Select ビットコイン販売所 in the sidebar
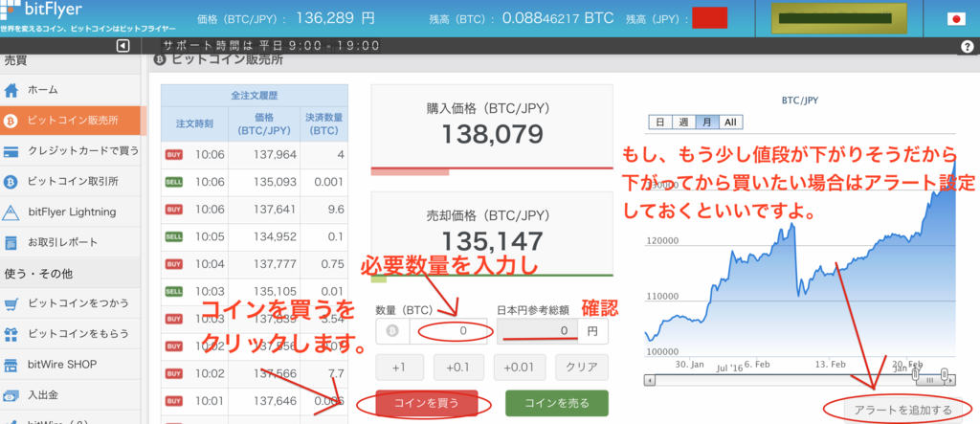980x424 pixels. (70, 121)
